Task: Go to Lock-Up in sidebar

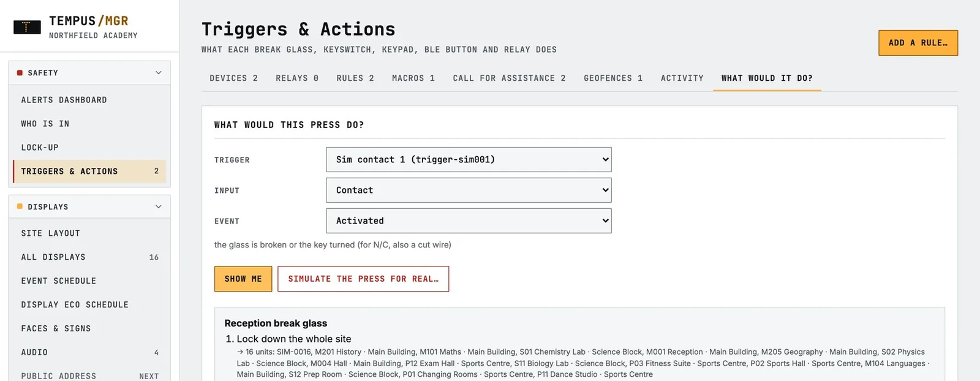Action: [89, 148]
